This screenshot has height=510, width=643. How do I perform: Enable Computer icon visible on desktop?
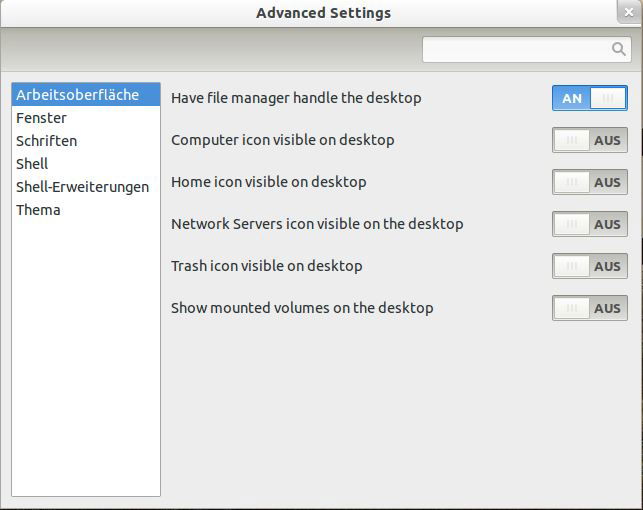[590, 140]
